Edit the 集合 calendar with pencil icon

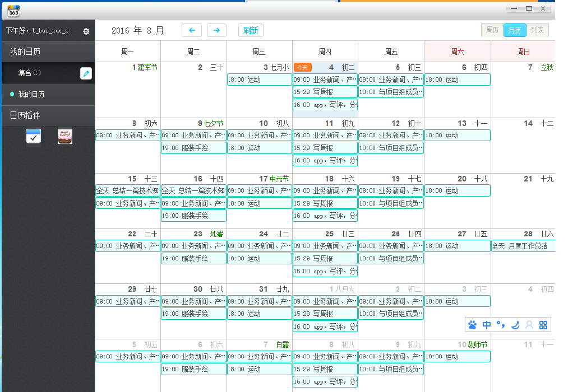(86, 73)
